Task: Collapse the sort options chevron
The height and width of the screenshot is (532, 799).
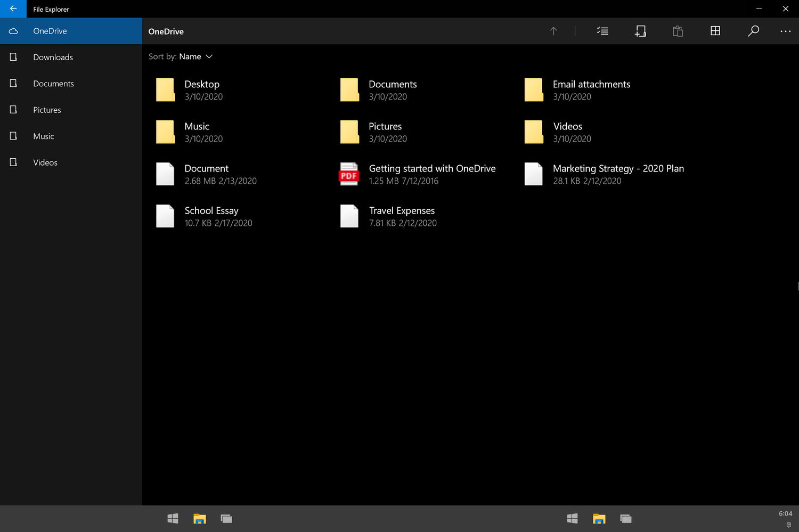Action: (x=209, y=56)
